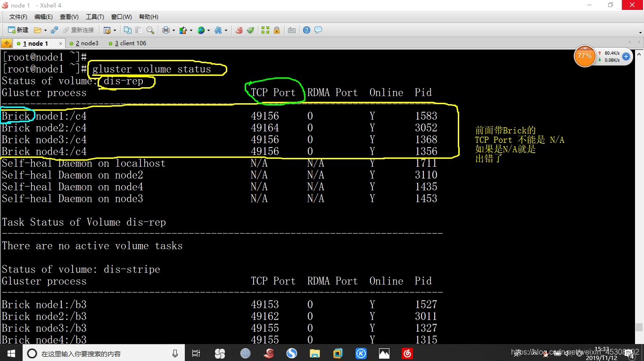644x361 pixels.
Task: Open File Explorer from the taskbar
Action: (x=315, y=353)
